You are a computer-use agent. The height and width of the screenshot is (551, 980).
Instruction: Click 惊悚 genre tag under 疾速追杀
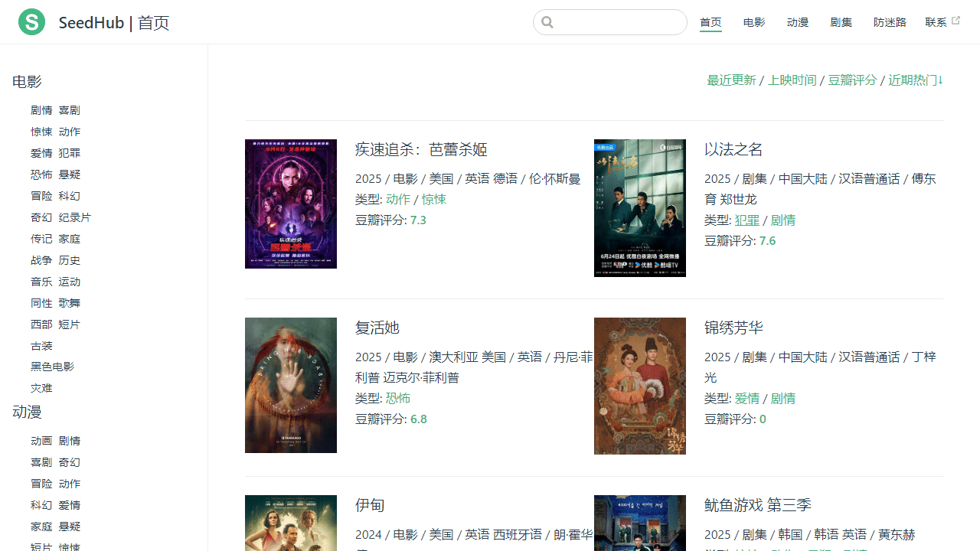click(434, 199)
